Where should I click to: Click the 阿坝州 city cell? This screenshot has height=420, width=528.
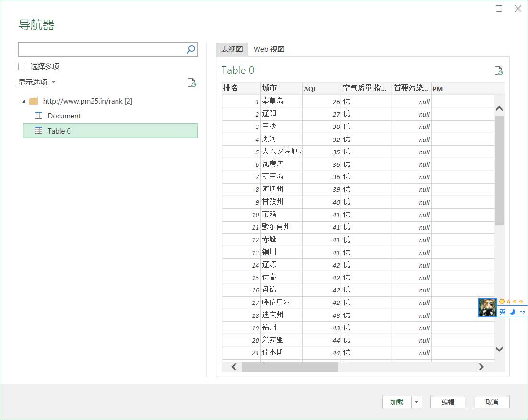pos(281,189)
